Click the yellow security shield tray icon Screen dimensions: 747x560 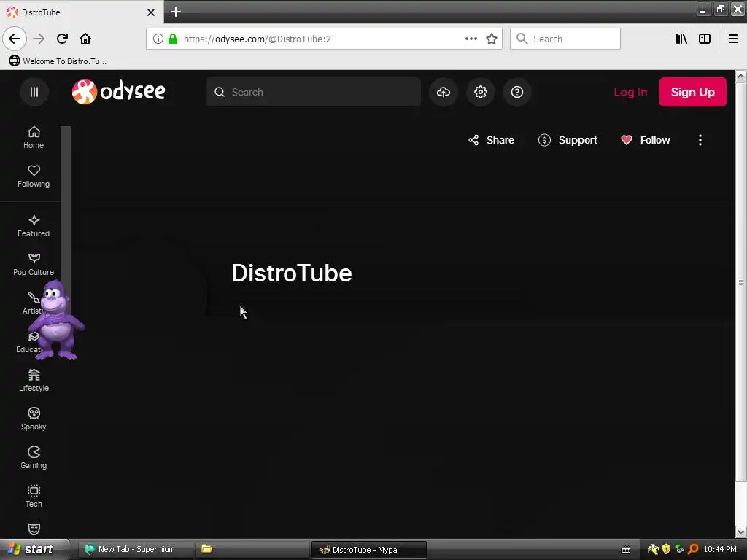[x=666, y=549]
